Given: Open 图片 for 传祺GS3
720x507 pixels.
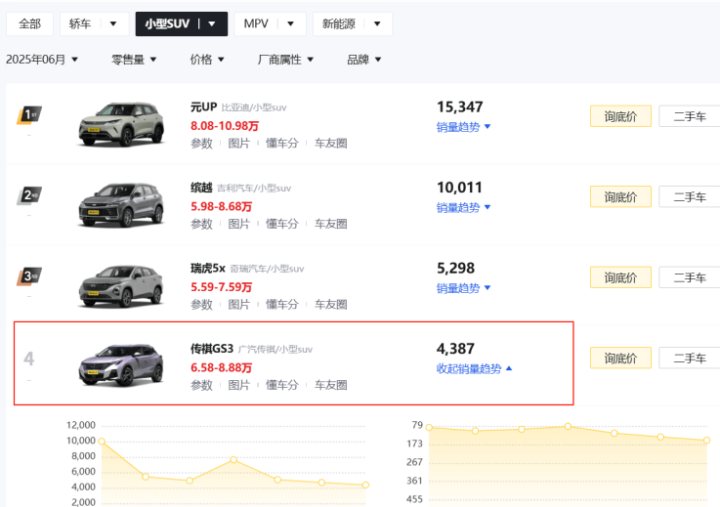Looking at the screenshot, I should pyautogui.click(x=239, y=385).
